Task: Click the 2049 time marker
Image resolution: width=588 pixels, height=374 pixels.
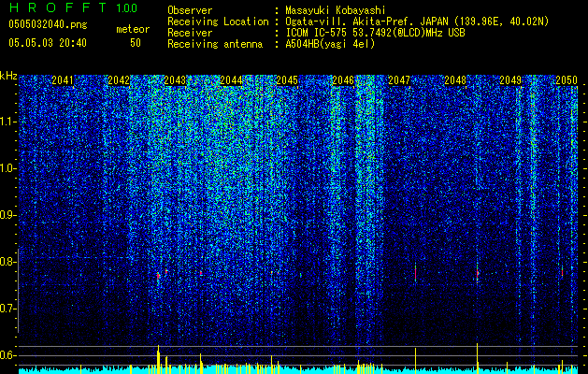Action: (x=510, y=80)
